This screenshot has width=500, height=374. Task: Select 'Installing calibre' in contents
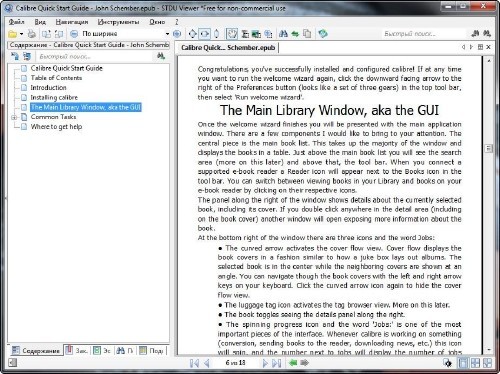pos(54,97)
